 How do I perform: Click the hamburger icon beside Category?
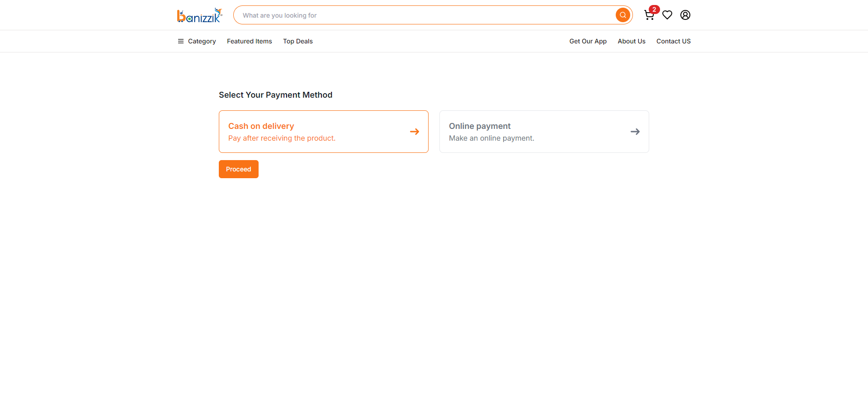click(181, 41)
